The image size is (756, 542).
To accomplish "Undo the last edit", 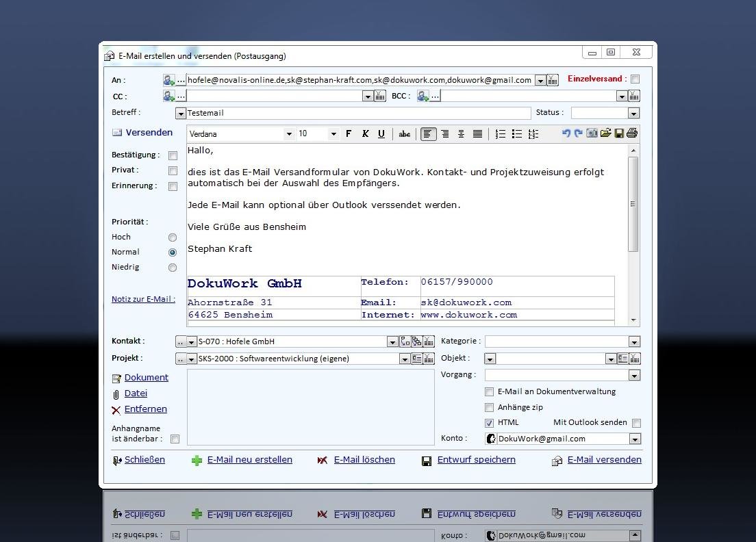I will point(566,133).
